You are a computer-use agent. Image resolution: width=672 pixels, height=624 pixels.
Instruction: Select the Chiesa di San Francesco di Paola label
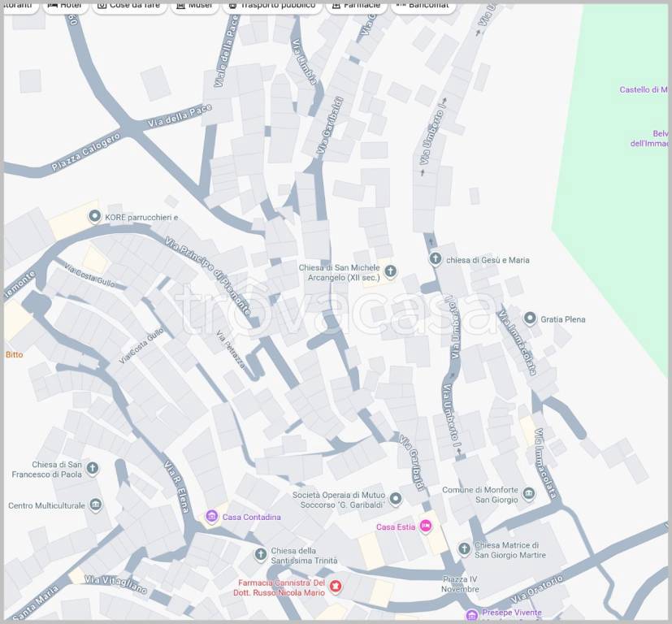[46, 470]
